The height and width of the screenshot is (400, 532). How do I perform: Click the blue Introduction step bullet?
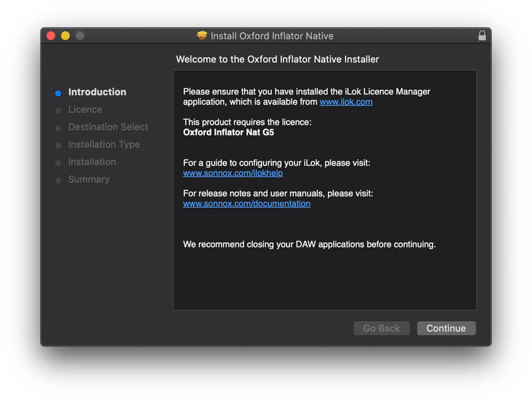[x=58, y=93]
